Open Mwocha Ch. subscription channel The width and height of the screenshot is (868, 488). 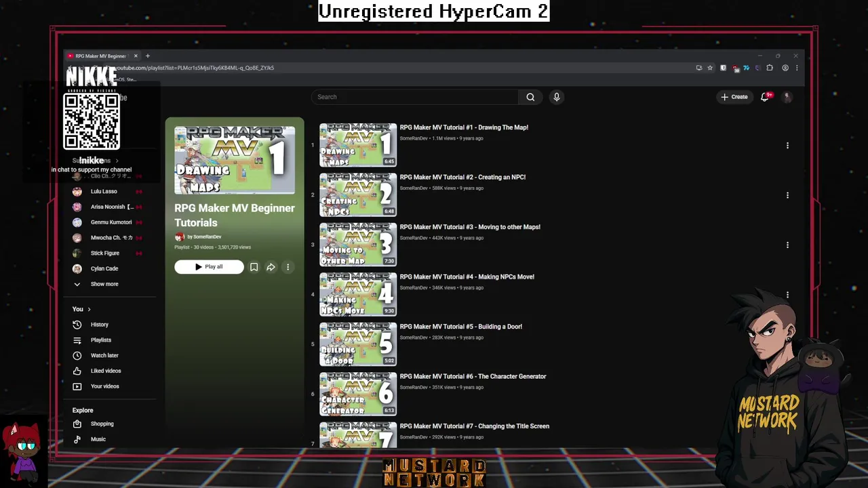[111, 238]
